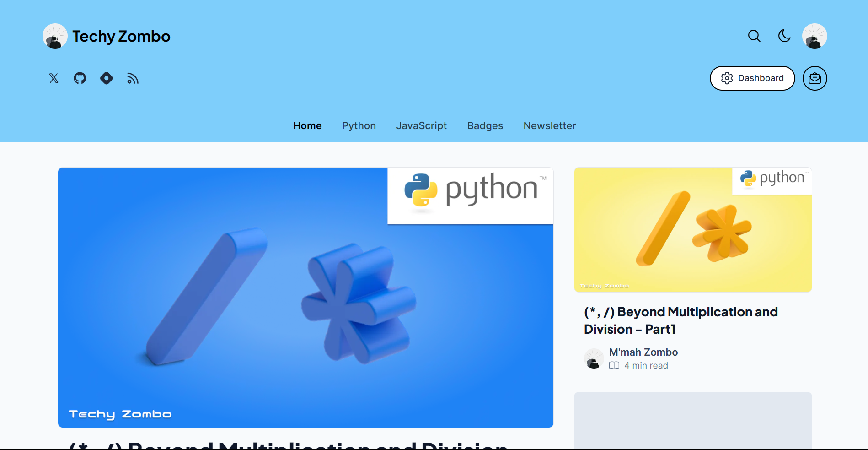Image resolution: width=868 pixels, height=450 pixels.
Task: Click the Dashboard button
Action: 752,78
